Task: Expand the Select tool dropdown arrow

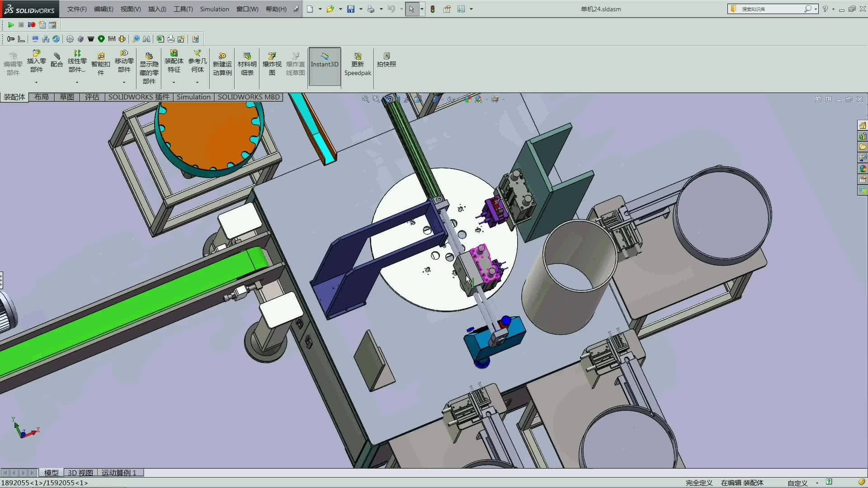Action: [x=422, y=9]
